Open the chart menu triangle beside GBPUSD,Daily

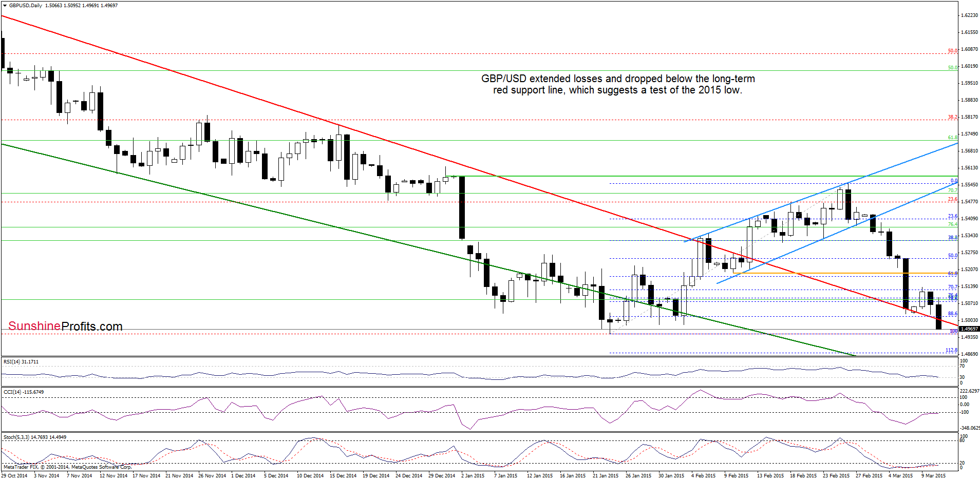coord(5,6)
